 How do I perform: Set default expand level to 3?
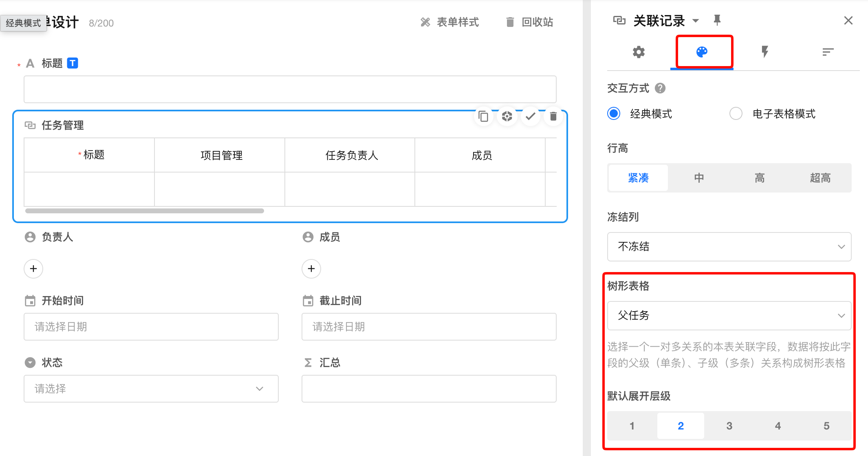[729, 426]
